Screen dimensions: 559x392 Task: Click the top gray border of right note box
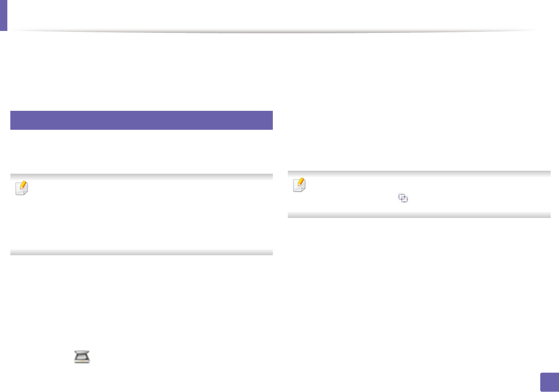(419, 173)
